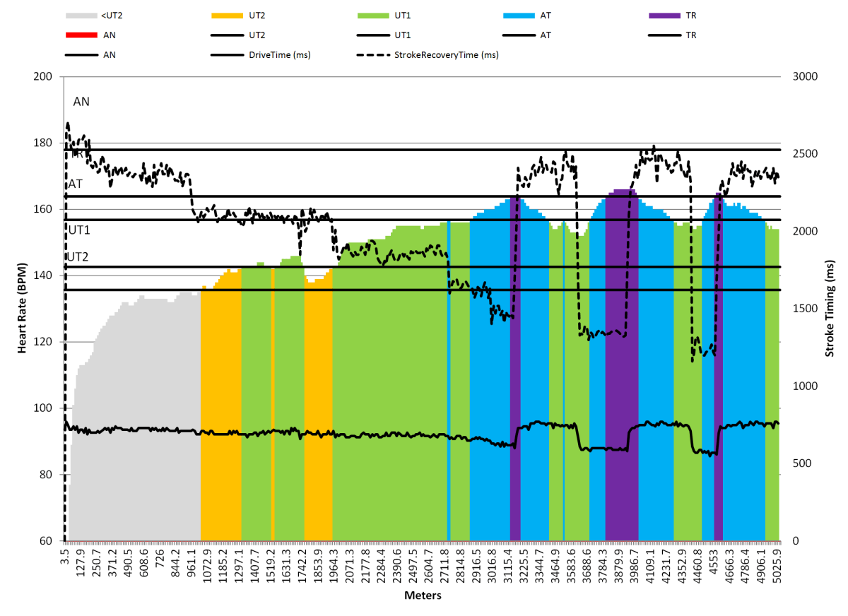Click the 5025.9 label on the meters axis
Viewport: 848px width, 616px height.
[x=776, y=564]
